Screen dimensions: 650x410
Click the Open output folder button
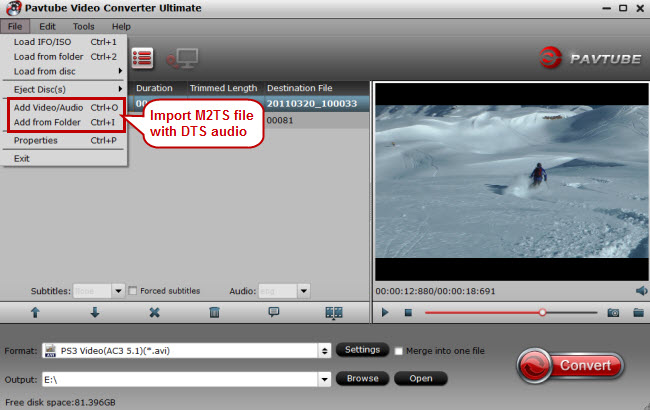coord(421,378)
